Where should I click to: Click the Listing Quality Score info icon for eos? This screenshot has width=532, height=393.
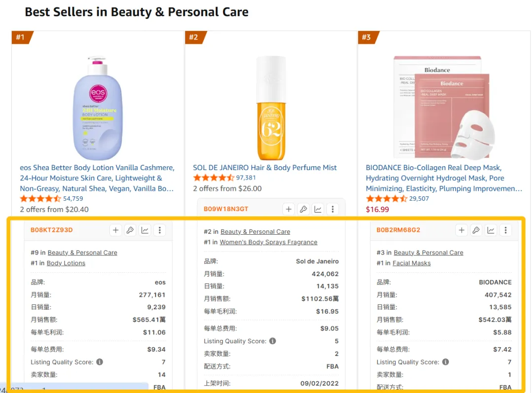point(100,362)
